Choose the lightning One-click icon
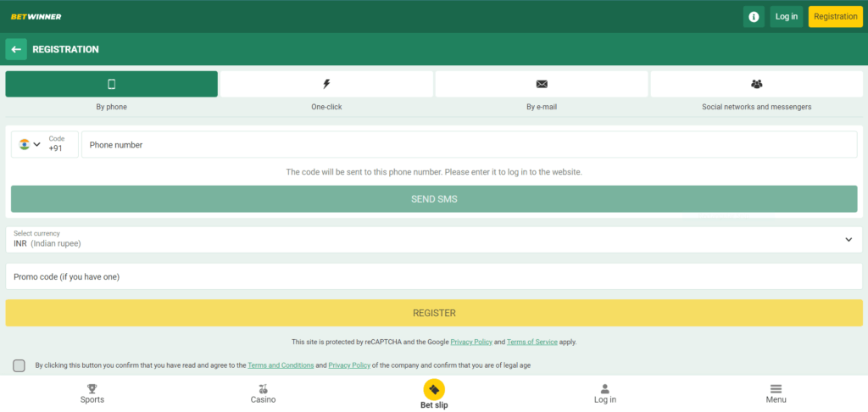 click(x=326, y=84)
